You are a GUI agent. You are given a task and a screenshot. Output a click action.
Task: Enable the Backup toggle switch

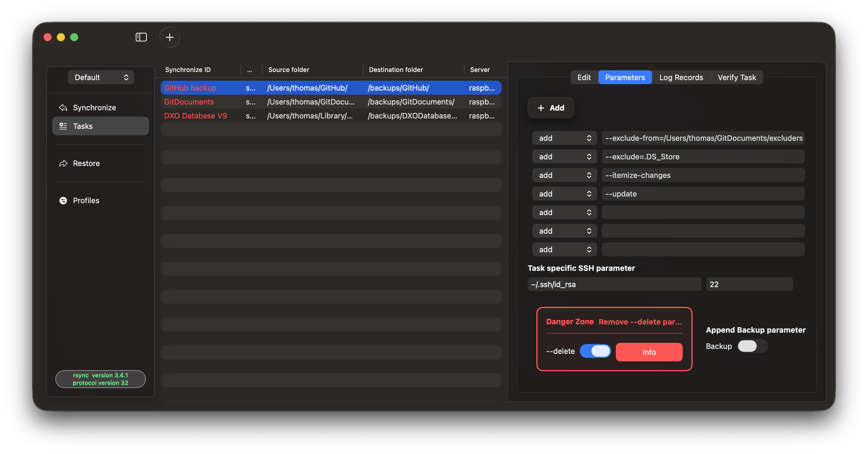752,346
